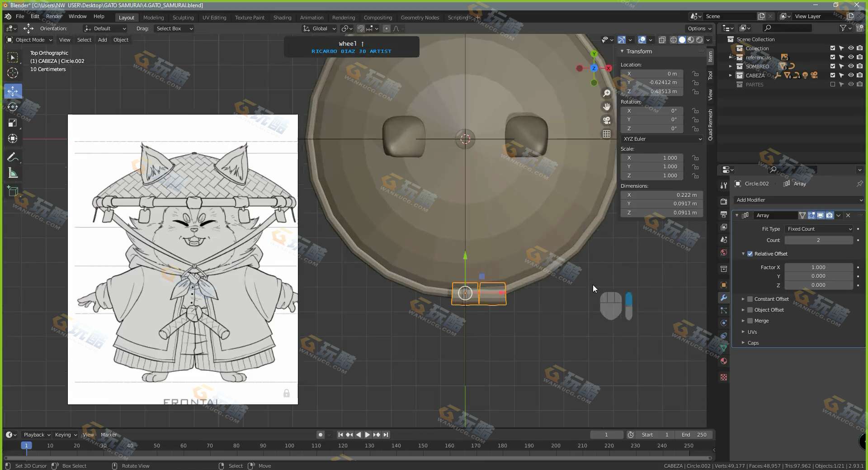Select the Annotate tool
The width and height of the screenshot is (868, 470).
(13, 157)
